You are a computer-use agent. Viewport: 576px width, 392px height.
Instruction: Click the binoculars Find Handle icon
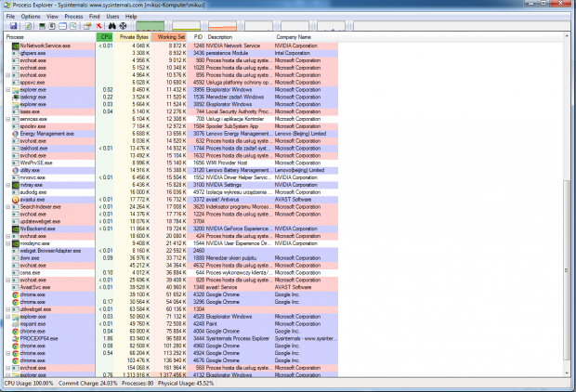click(112, 26)
